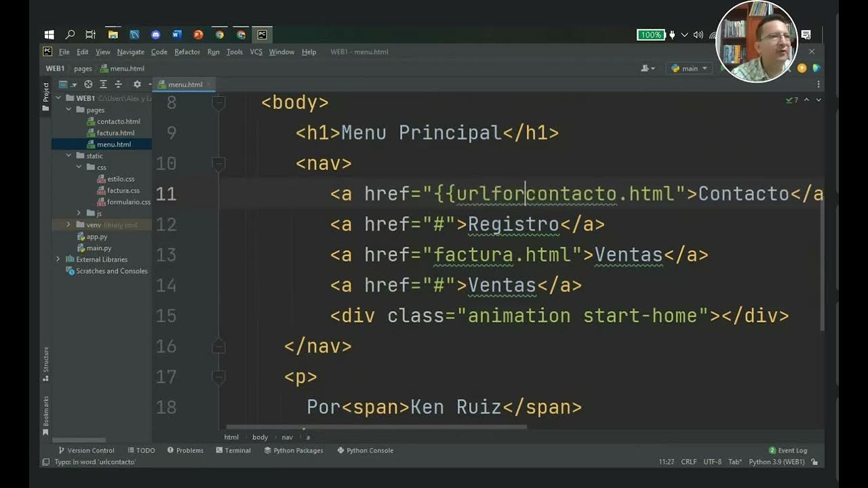Collapse the static folder
868x488 pixels.
68,156
